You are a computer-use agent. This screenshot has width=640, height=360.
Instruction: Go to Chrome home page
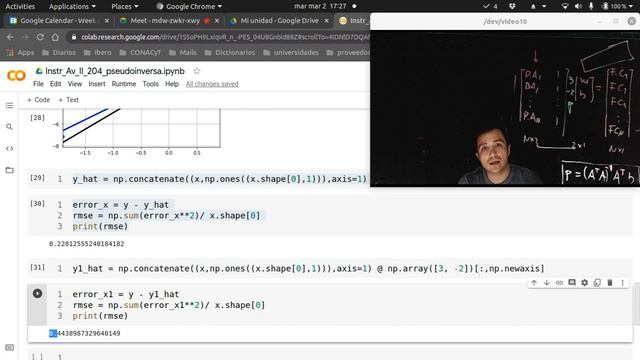tap(55, 37)
